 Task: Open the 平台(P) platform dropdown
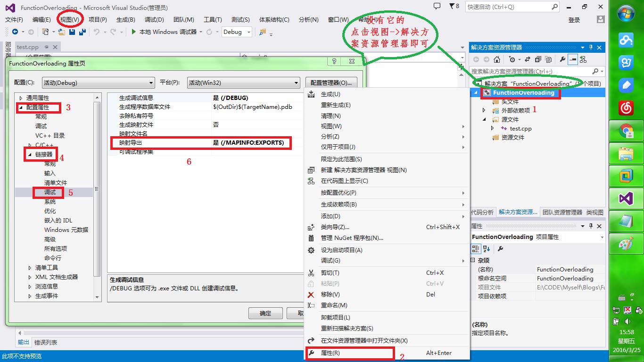tap(243, 82)
